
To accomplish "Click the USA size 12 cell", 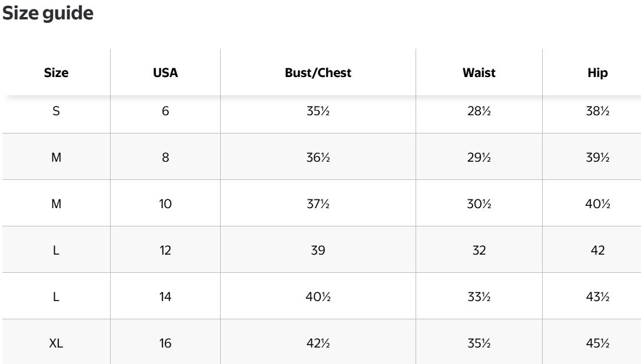I will [165, 251].
